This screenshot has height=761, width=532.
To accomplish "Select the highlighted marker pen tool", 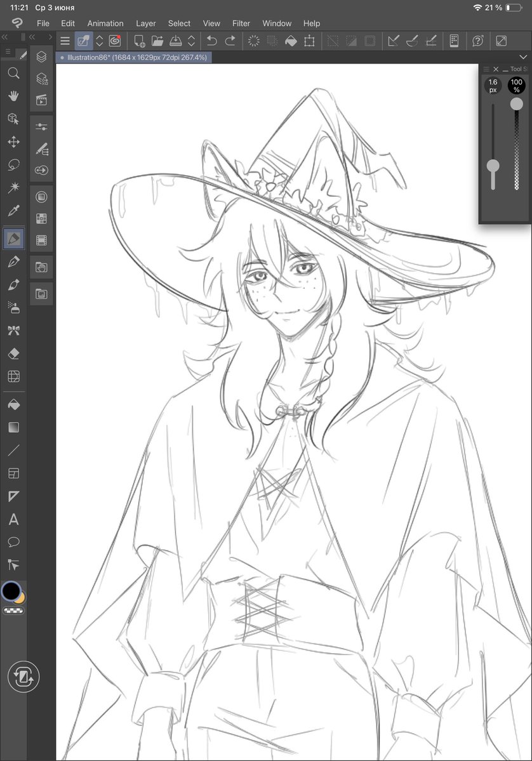I will 13,238.
